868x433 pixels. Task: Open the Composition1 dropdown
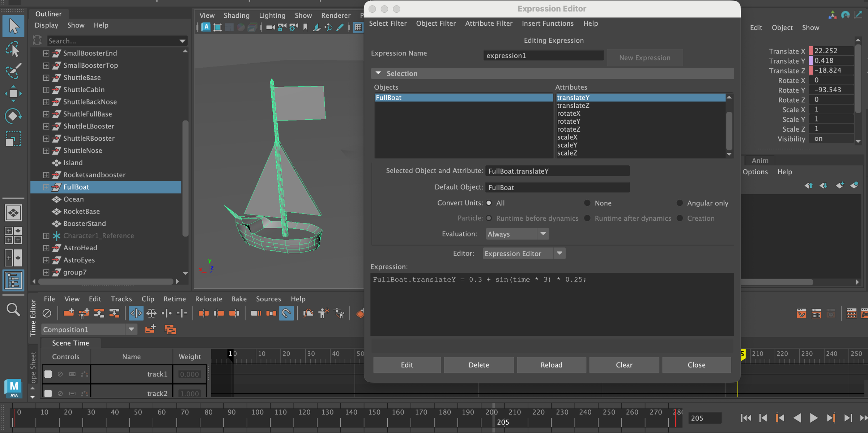[131, 329]
